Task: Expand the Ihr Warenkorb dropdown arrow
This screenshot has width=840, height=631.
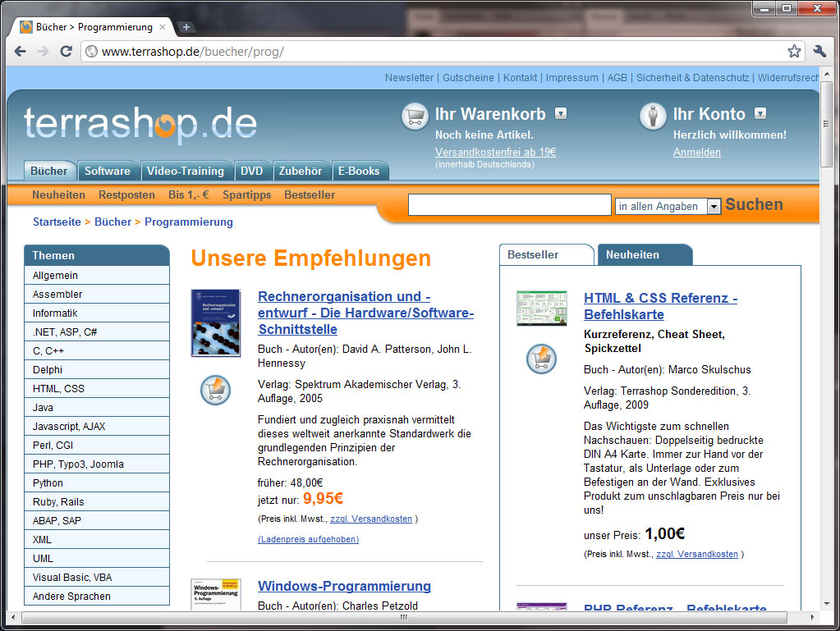Action: (561, 114)
